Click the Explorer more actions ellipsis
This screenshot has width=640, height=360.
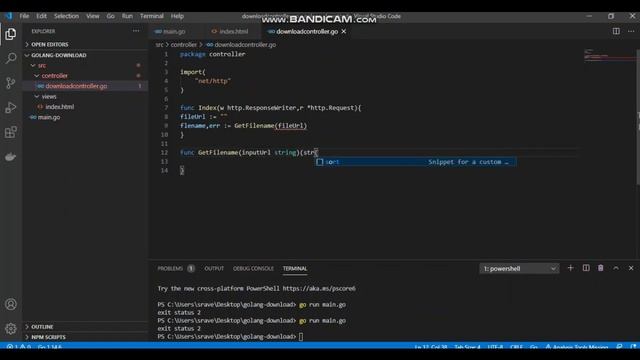(x=136, y=31)
